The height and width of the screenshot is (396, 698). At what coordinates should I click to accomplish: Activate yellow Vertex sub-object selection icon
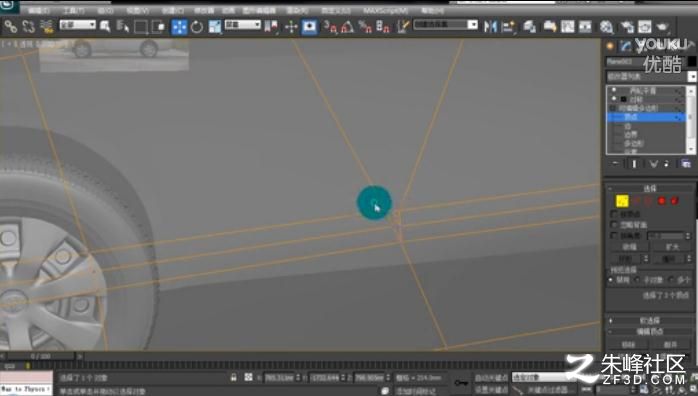pyautogui.click(x=622, y=201)
